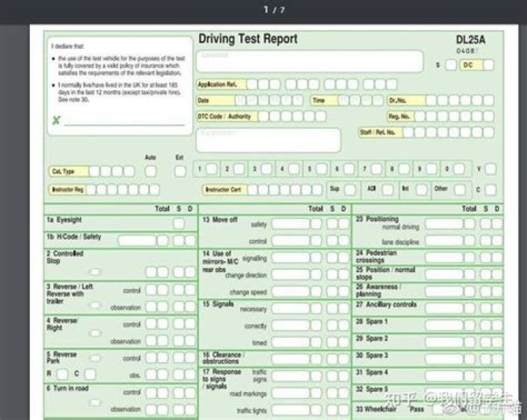
Task: Click the Spare 3 total field
Action: tap(444, 359)
